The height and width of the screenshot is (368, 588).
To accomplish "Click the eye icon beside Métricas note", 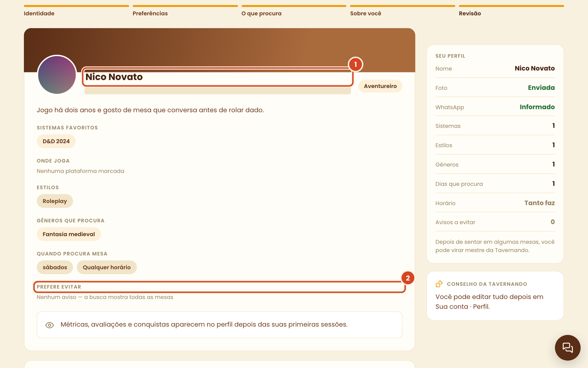I will pos(50,325).
